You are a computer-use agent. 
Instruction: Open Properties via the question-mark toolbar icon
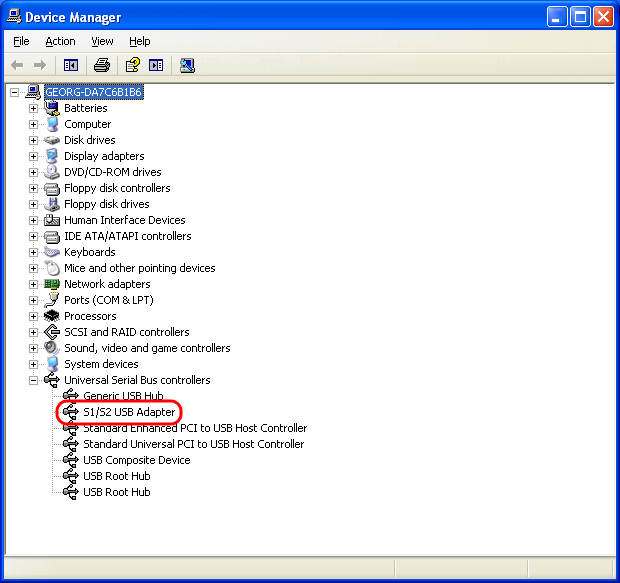coord(132,65)
